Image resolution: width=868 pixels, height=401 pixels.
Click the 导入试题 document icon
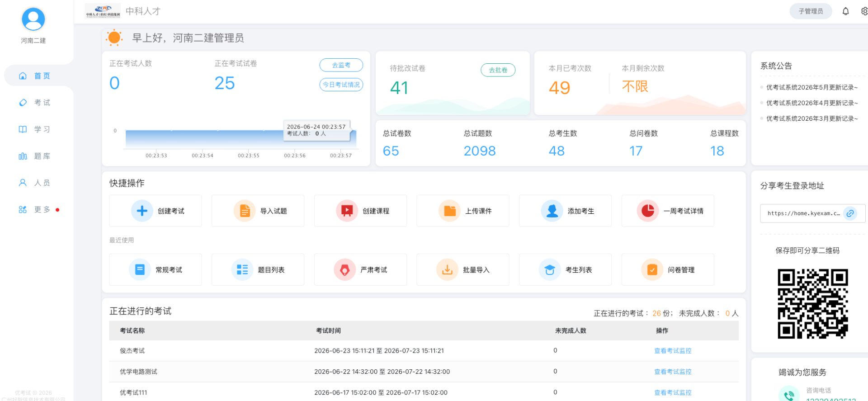pos(245,211)
